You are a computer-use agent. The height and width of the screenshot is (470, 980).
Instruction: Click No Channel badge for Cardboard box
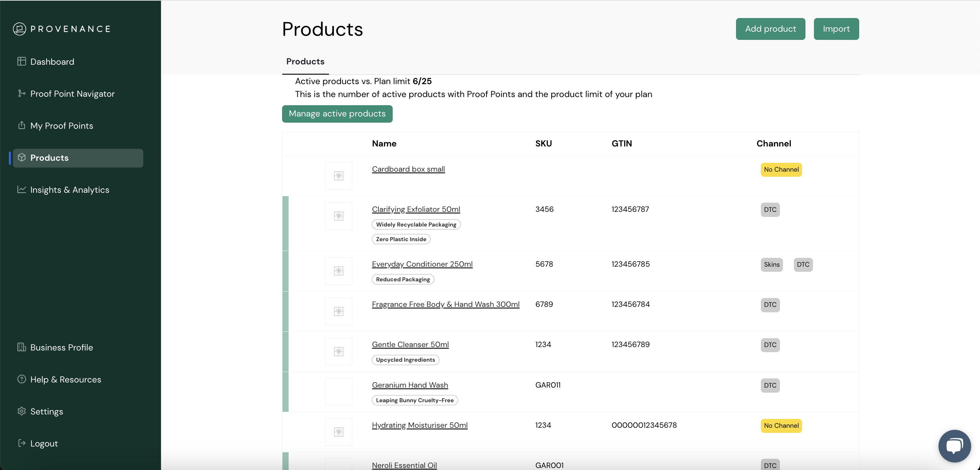click(781, 170)
